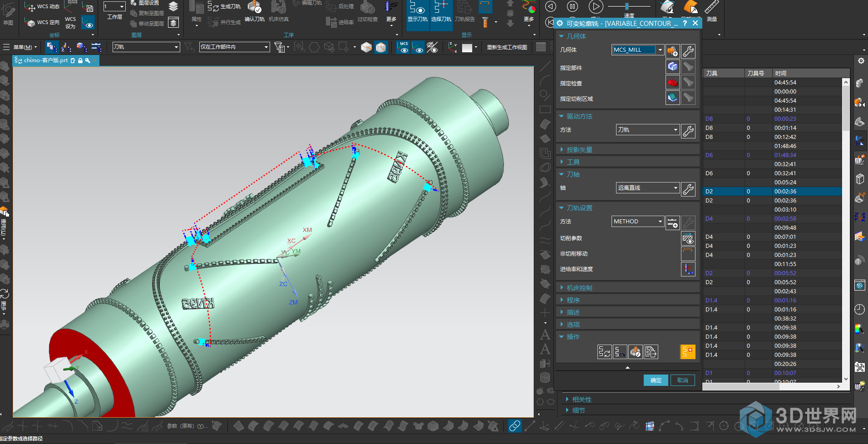Click the work layer input field
The image size is (868, 444).
[x=114, y=6]
